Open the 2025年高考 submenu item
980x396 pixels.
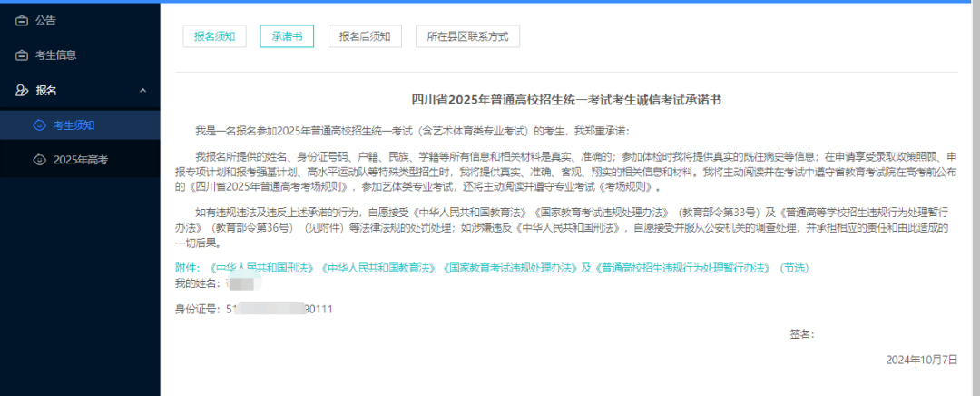pos(80,160)
